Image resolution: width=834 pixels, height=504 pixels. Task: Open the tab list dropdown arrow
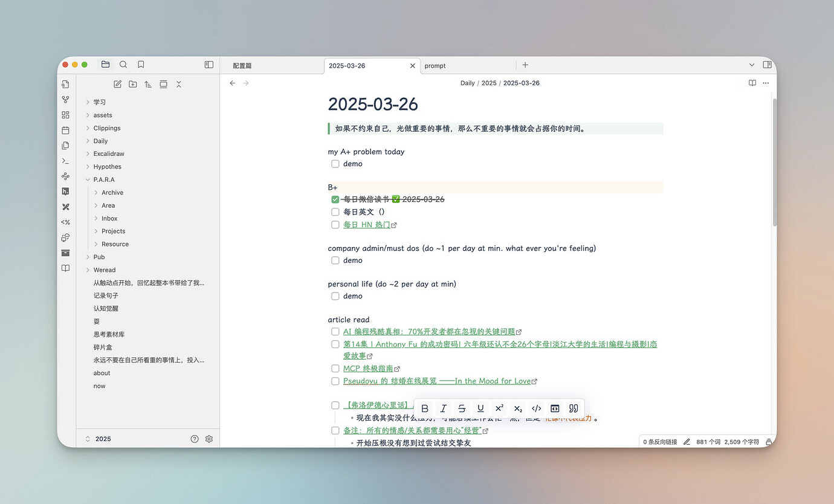point(752,65)
